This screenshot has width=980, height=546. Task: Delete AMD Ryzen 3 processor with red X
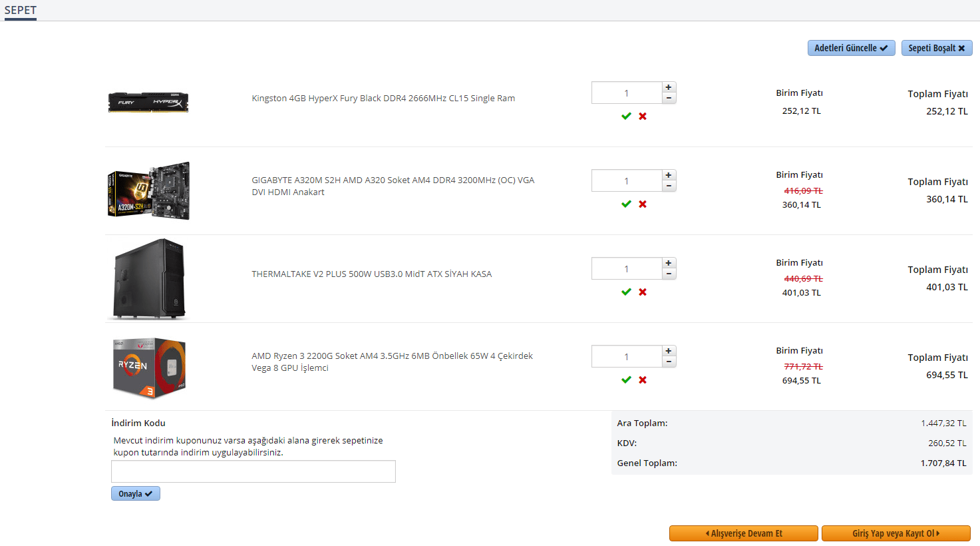coord(643,380)
